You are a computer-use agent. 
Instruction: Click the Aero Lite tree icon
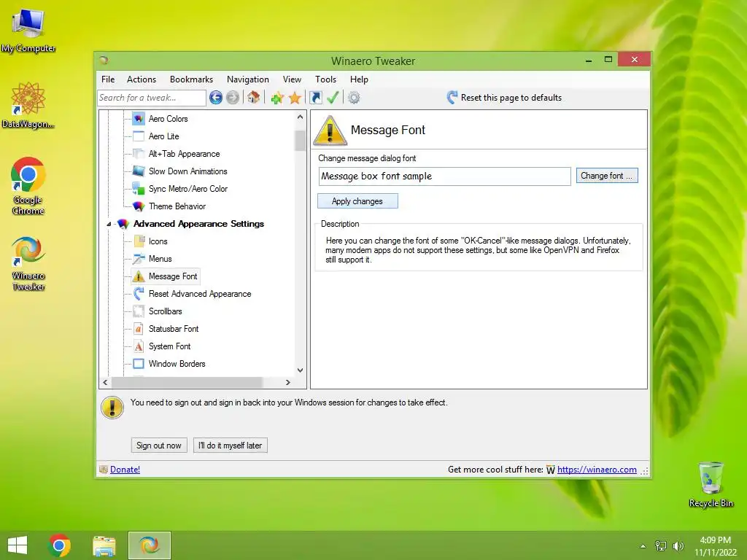pos(139,136)
